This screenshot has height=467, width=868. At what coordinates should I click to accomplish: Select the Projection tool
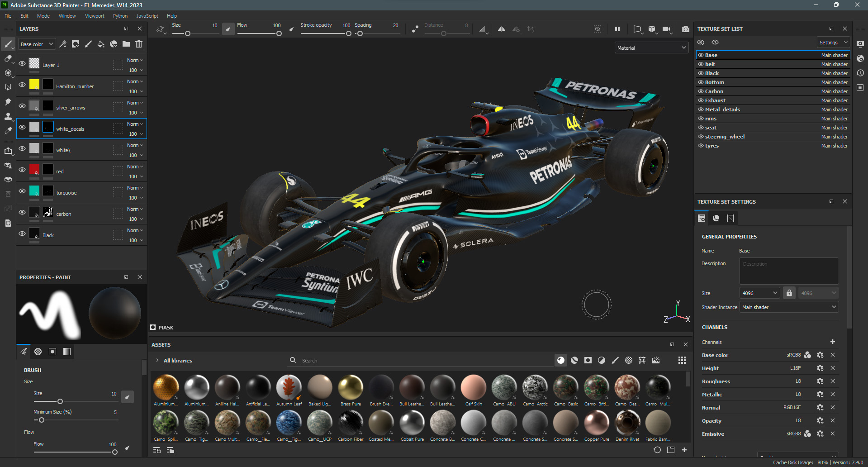click(x=8, y=73)
